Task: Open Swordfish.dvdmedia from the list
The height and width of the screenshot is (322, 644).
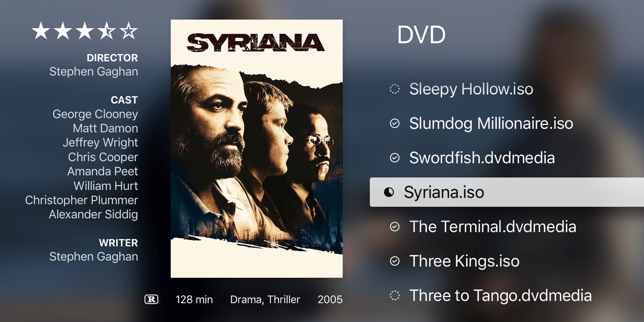Action: click(x=507, y=158)
